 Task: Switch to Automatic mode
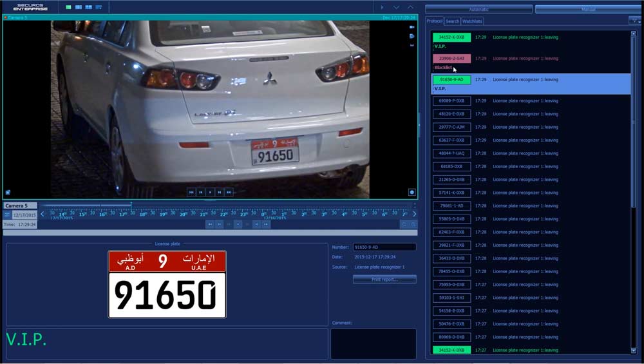tap(478, 10)
